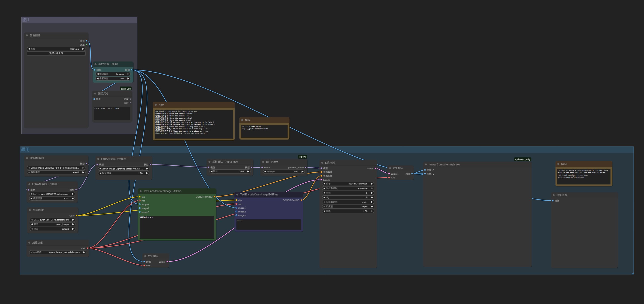The image size is (644, 304).
Task: Click the strength 1.00 slider on CFGNorm
Action: [x=284, y=171]
